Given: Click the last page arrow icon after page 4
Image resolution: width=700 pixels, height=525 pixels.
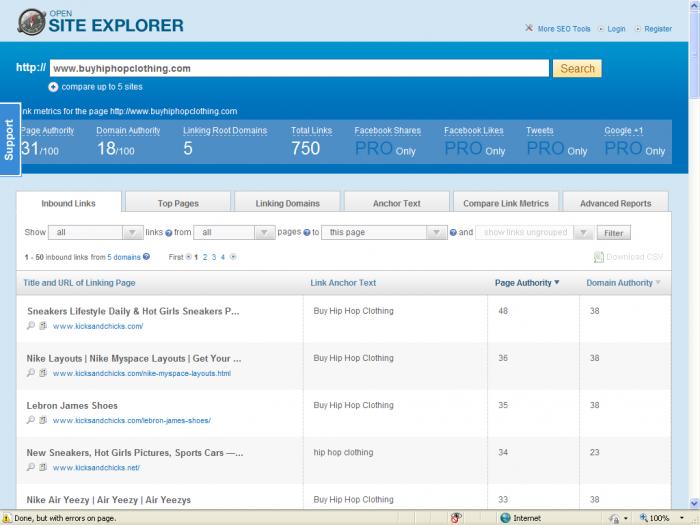Looking at the screenshot, I should (x=233, y=257).
